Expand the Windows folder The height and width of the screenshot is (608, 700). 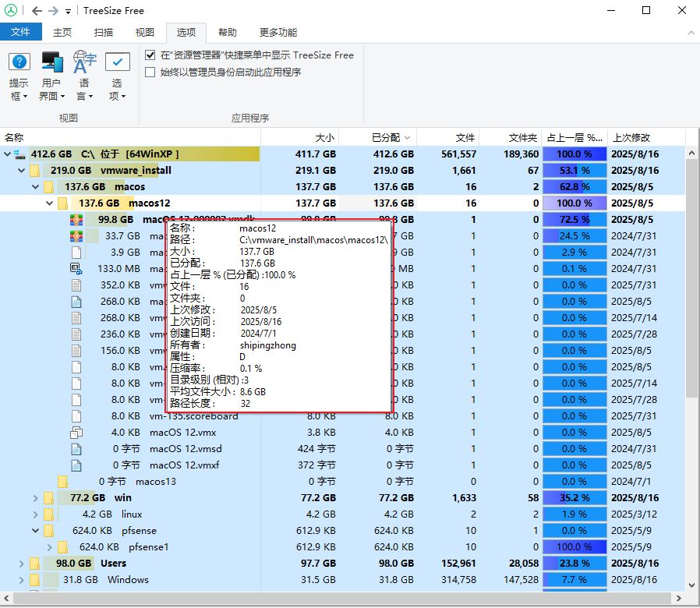pos(21,580)
